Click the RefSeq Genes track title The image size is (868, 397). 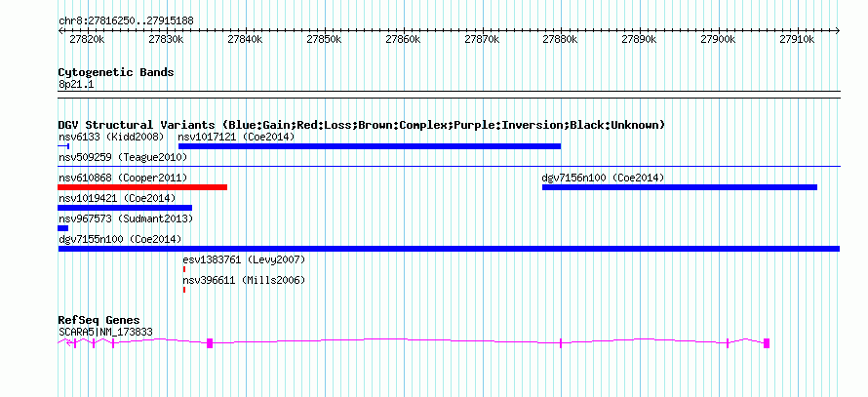pyautogui.click(x=99, y=321)
